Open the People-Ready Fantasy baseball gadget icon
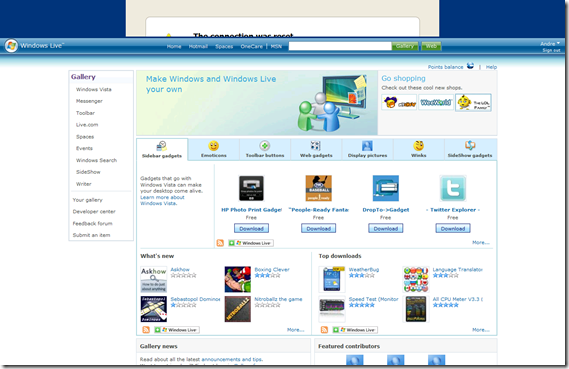The image size is (569, 369). pos(319,188)
